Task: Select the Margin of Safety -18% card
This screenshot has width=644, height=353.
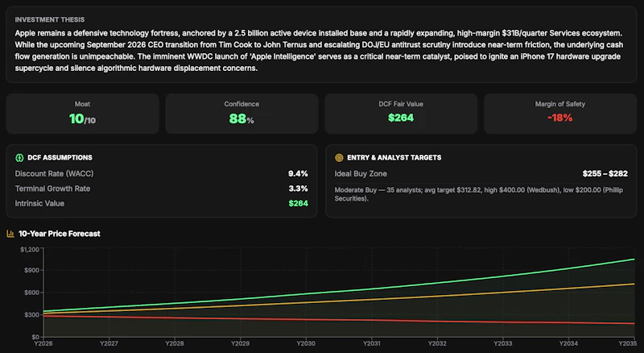Action: [x=560, y=114]
